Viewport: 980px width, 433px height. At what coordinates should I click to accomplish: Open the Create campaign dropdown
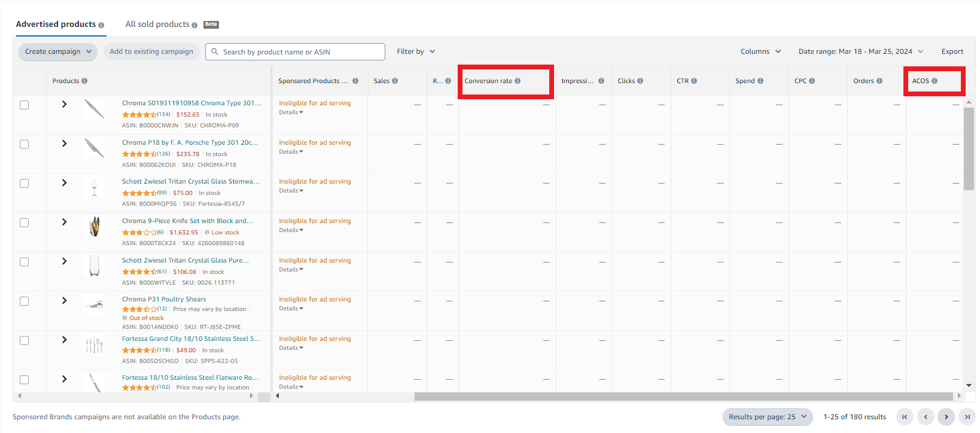click(58, 51)
